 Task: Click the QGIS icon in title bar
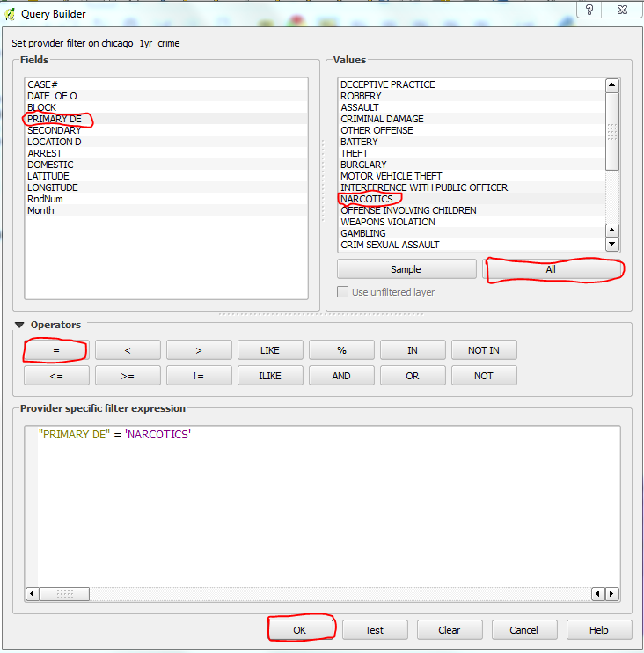click(10, 14)
